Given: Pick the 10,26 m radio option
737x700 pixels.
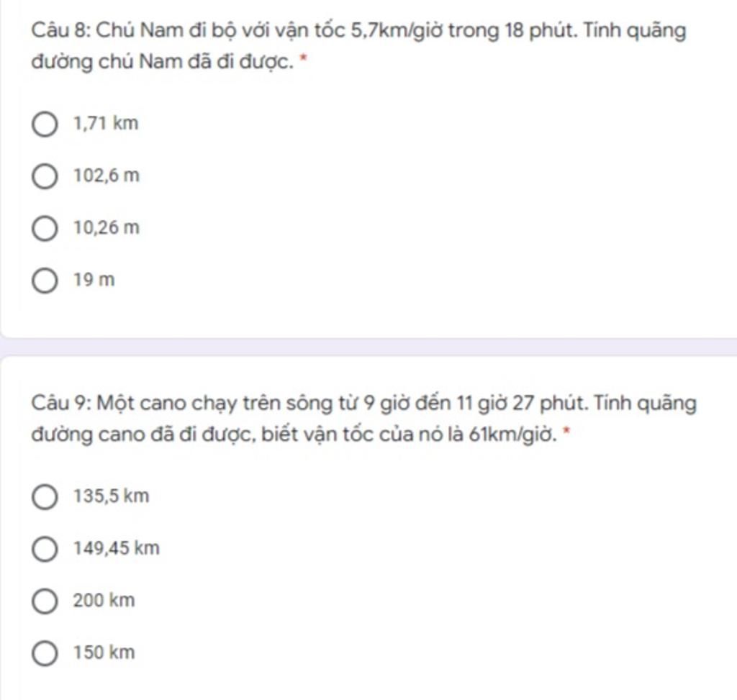Looking at the screenshot, I should click(45, 229).
